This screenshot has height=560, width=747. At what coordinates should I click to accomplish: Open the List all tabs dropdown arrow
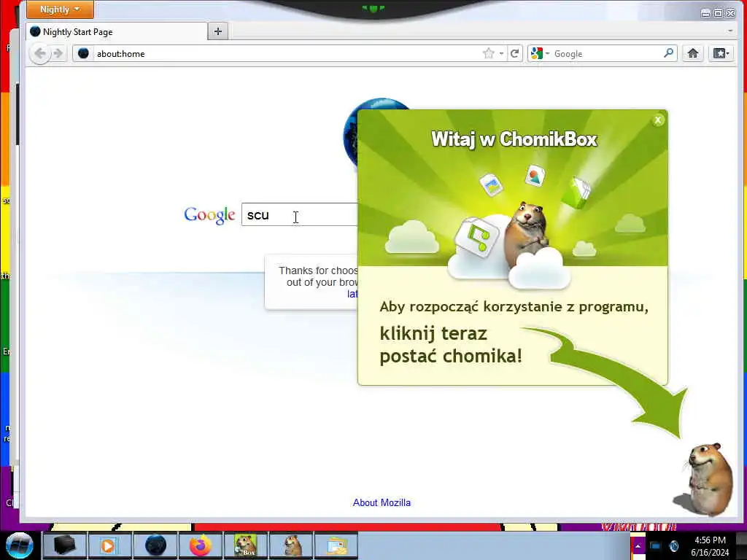click(x=730, y=31)
